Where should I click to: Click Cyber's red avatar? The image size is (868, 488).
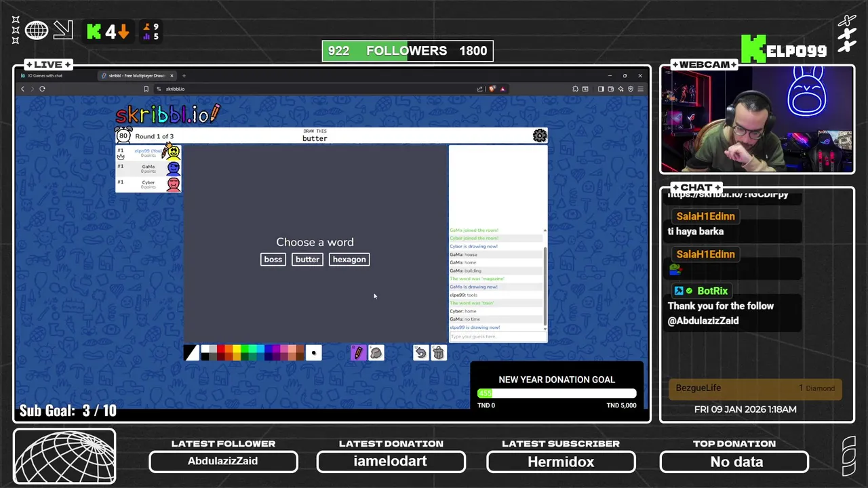[174, 184]
